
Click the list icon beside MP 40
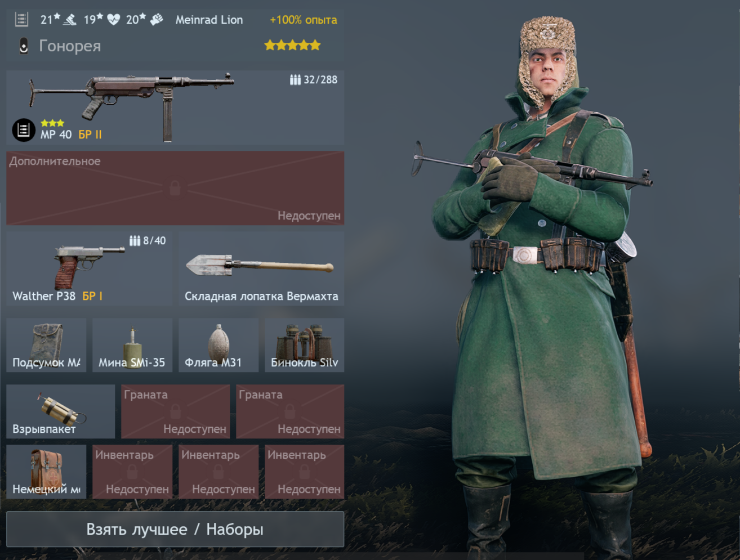[x=23, y=130]
